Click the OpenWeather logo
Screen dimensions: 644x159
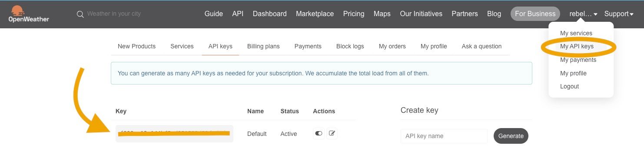[29, 14]
